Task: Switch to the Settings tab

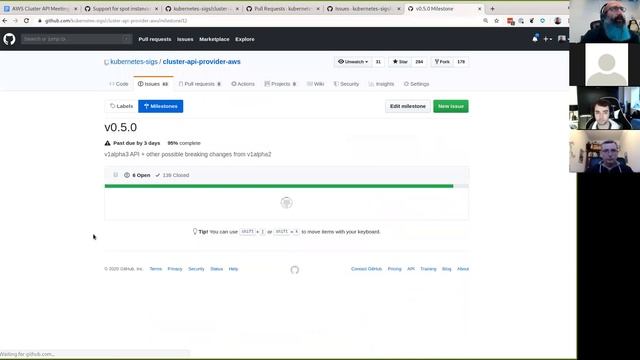Action: [x=417, y=84]
